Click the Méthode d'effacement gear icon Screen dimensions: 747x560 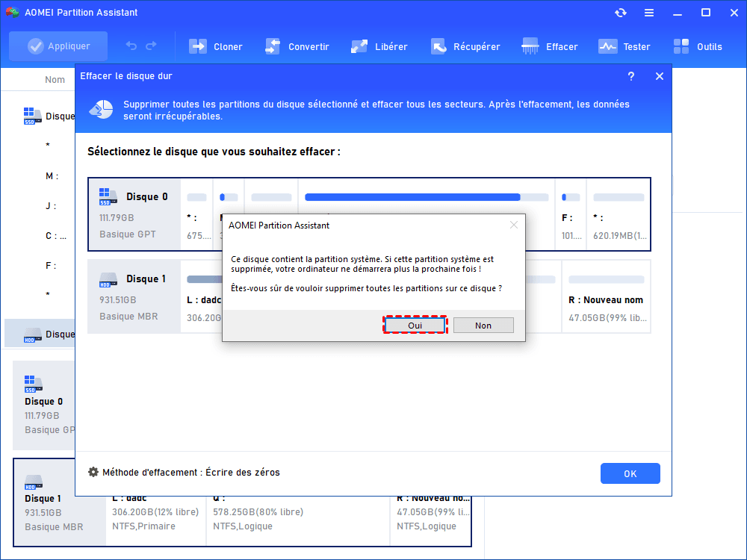(x=93, y=472)
